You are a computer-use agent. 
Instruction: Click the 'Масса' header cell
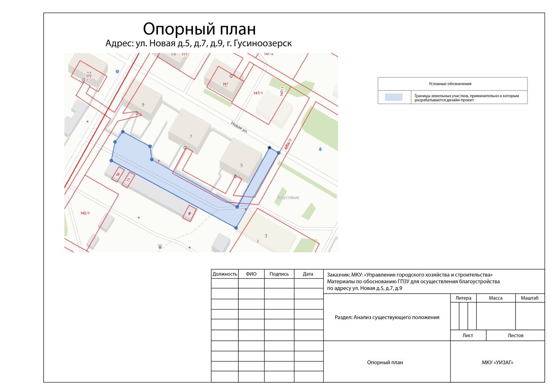click(496, 298)
